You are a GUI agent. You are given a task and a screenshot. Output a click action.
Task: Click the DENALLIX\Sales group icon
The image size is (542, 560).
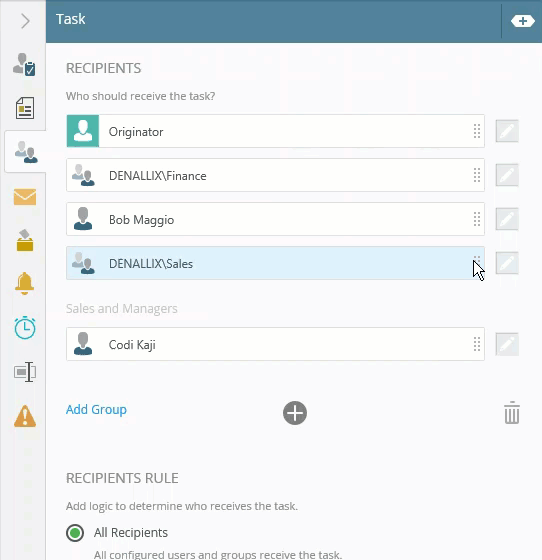83,263
